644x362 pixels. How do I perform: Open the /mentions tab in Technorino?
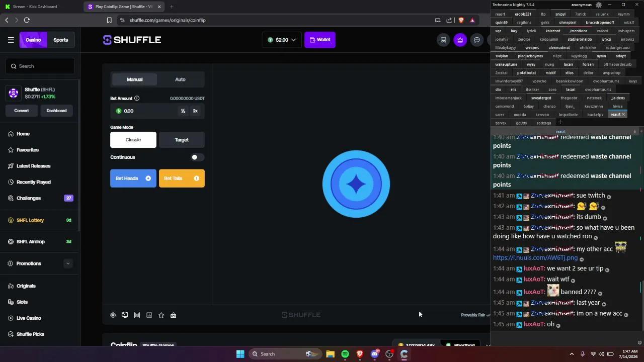(579, 31)
